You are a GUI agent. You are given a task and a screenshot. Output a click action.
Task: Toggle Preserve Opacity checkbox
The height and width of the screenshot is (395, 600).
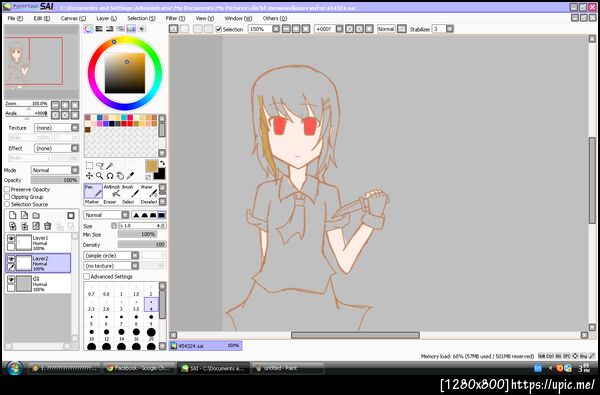click(x=7, y=189)
